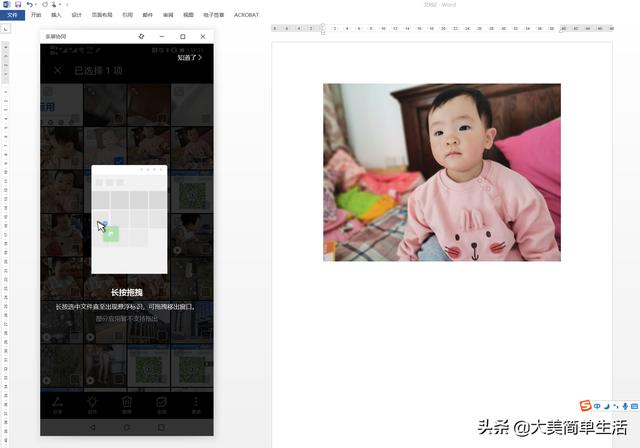Click the right indent marker on horizontal ruler
Screen dimensions: 640x448
pos(562,30)
